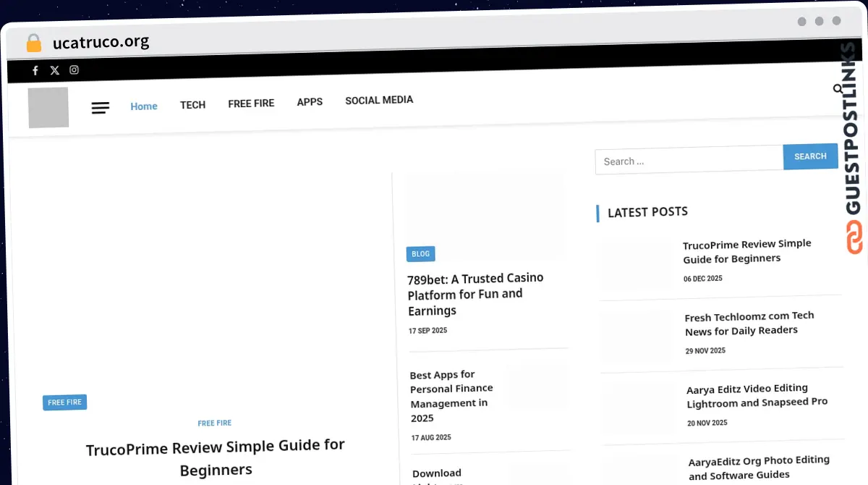Expand the APPS navigation menu
Image resolution: width=868 pixels, height=485 pixels.
(x=310, y=102)
